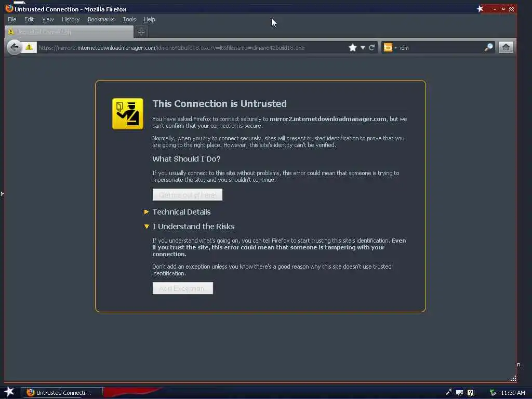Open a new tab with plus button
Screen dimensions: 532x399
pos(141,32)
